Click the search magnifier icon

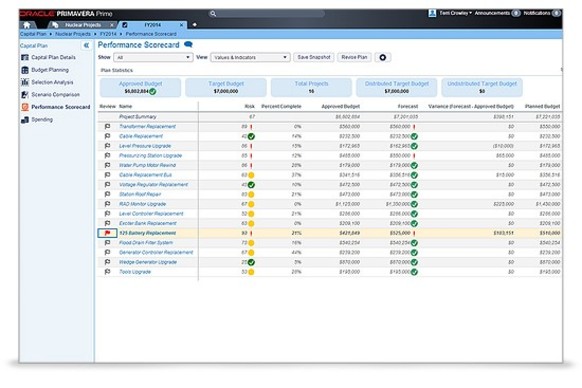click(x=213, y=14)
